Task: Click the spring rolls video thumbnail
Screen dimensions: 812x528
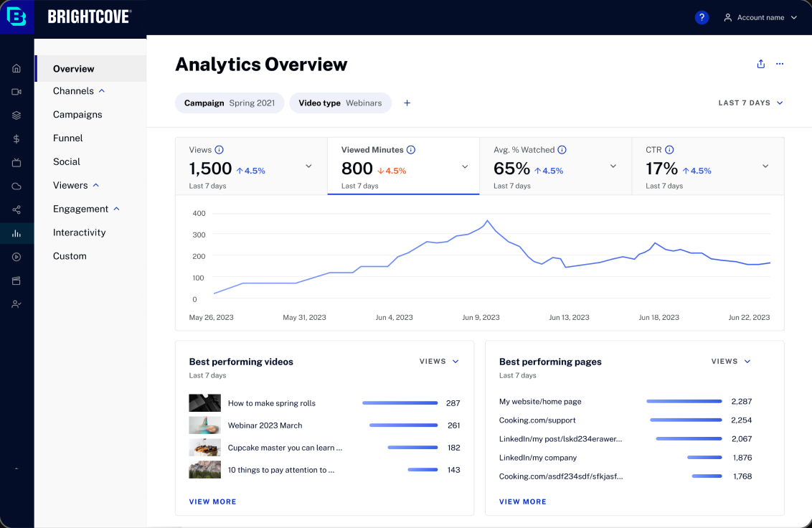Action: pyautogui.click(x=204, y=403)
